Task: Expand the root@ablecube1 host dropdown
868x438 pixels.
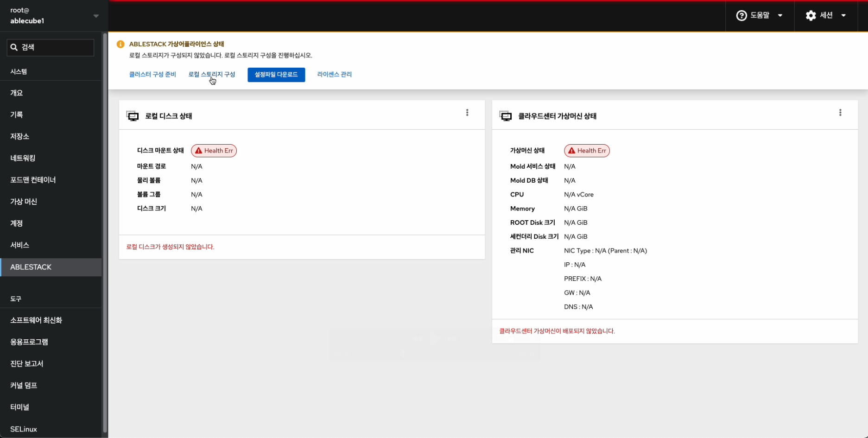Action: pos(96,16)
